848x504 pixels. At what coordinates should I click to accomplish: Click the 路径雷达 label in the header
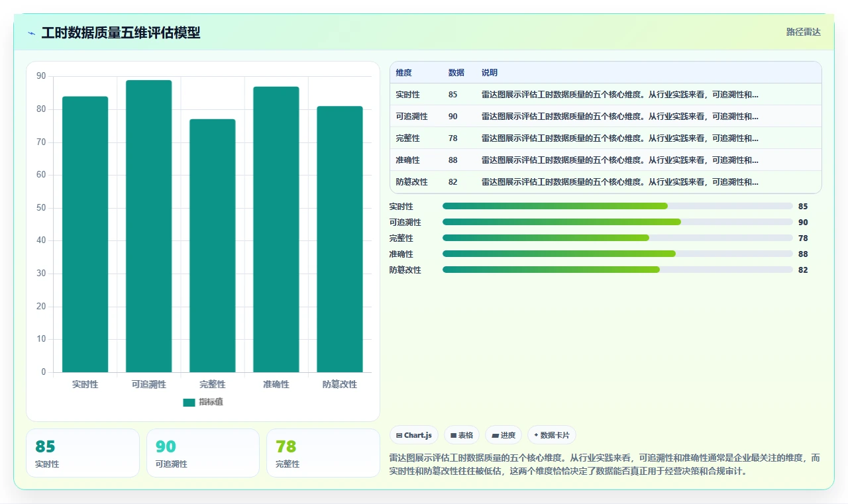(803, 32)
